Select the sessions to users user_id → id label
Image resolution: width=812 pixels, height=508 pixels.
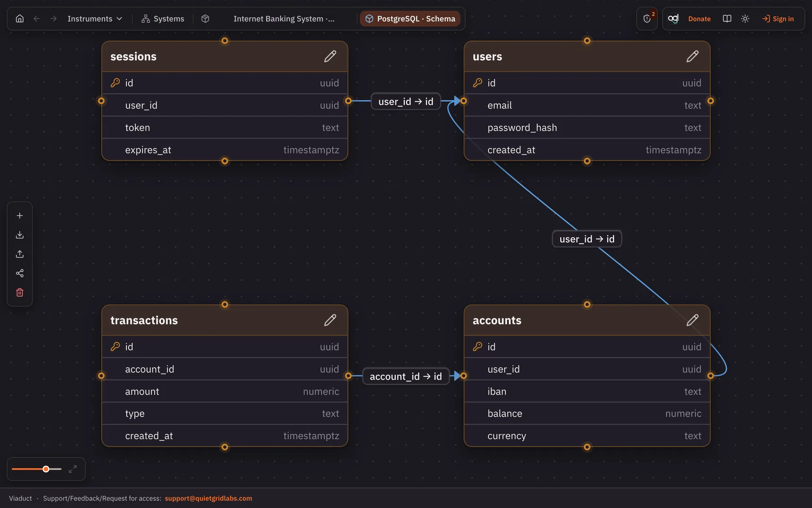tap(406, 102)
